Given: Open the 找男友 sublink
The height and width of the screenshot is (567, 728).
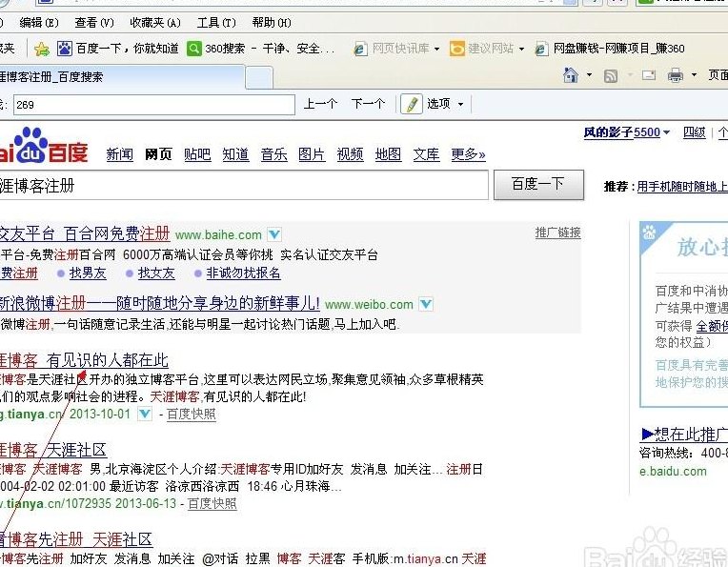Looking at the screenshot, I should click(x=88, y=273).
